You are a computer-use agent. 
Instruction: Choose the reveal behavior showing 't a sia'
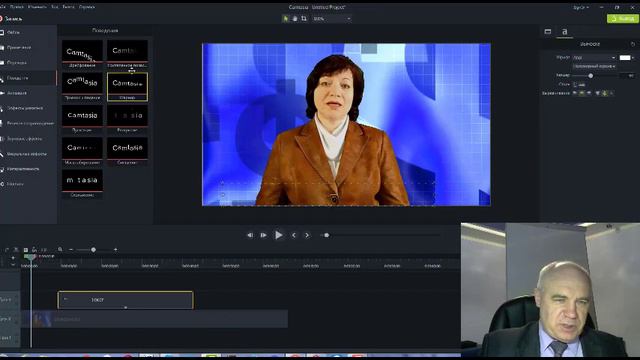[x=127, y=119]
